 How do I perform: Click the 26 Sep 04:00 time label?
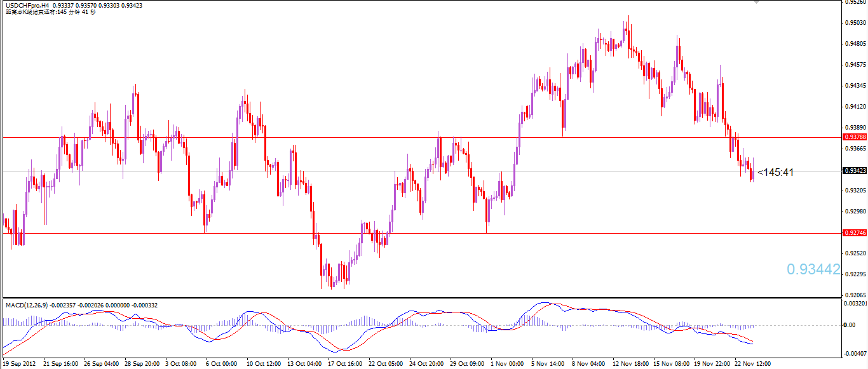[101, 364]
